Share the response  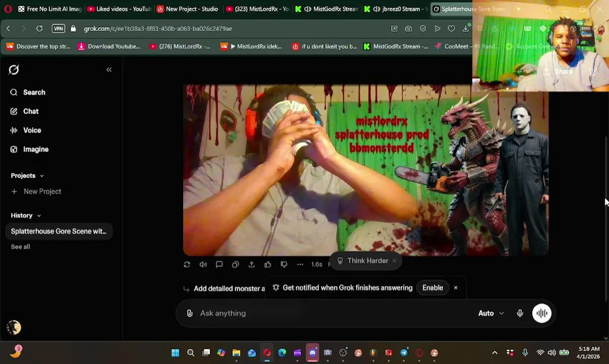click(x=251, y=264)
